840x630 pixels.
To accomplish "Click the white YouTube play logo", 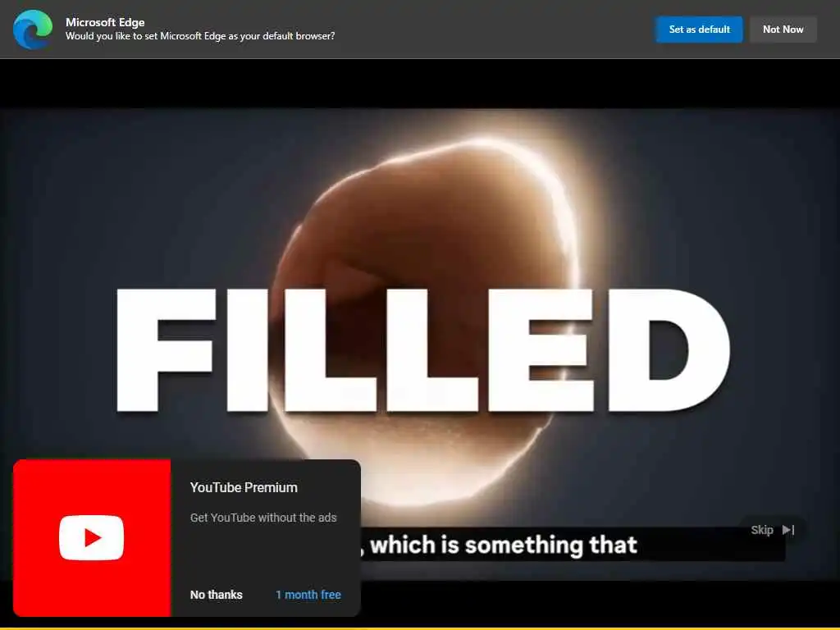I will (91, 537).
